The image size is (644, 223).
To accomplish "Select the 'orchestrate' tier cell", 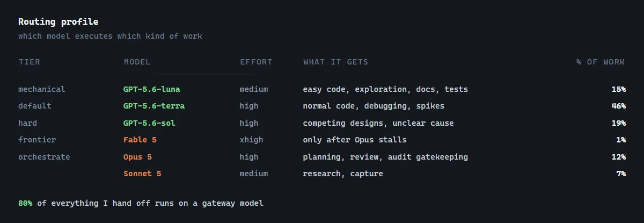I will point(44,157).
